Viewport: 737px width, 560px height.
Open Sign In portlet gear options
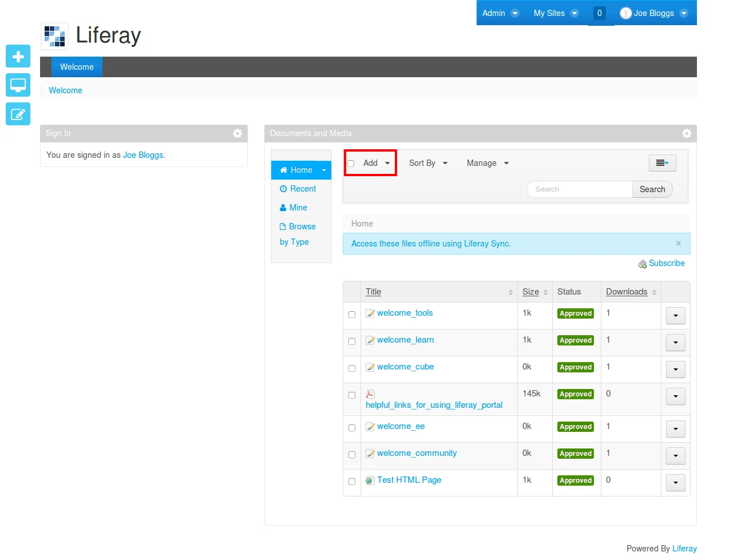point(237,133)
